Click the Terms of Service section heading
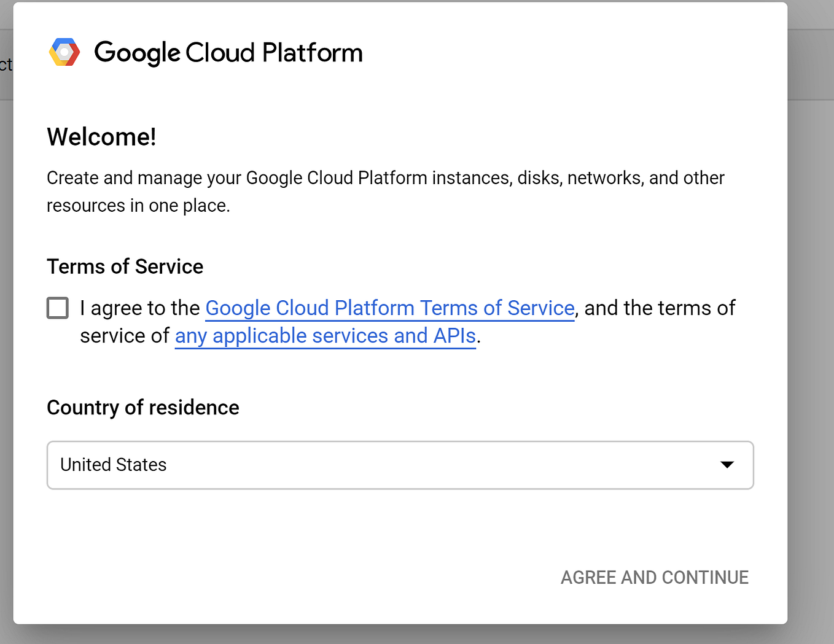The image size is (834, 644). (x=125, y=266)
